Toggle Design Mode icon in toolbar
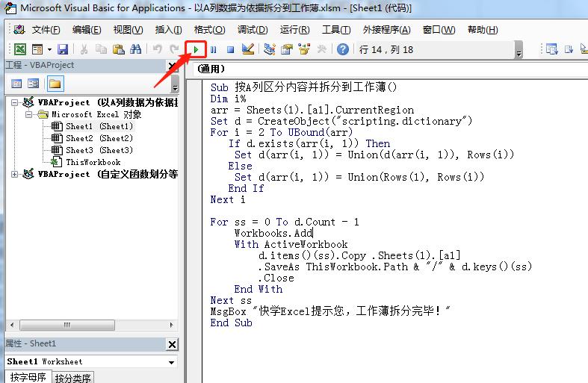 click(x=249, y=49)
